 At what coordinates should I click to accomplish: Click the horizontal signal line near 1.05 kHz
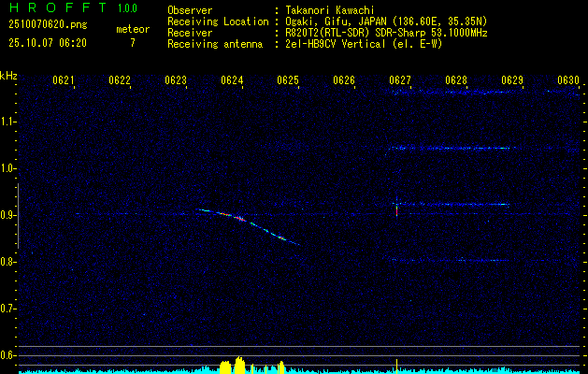(x=452, y=148)
